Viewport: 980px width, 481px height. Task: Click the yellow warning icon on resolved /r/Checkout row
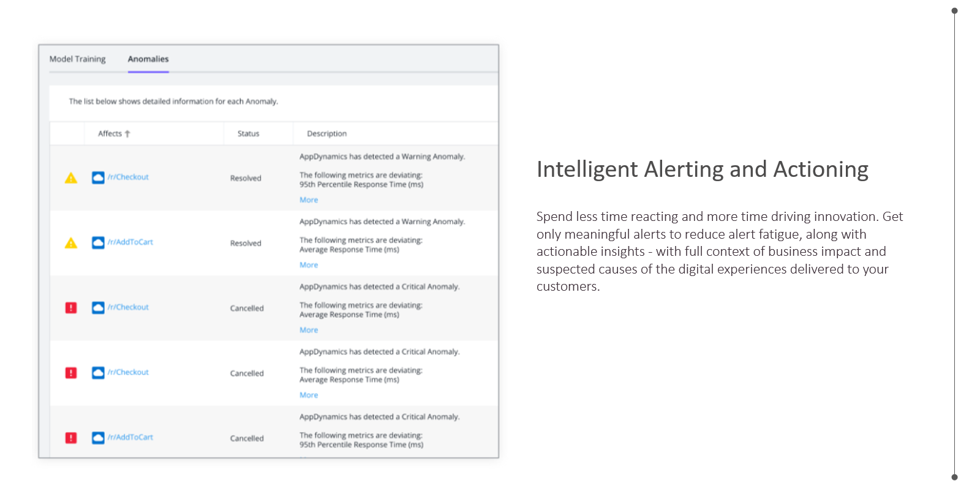[x=71, y=178]
